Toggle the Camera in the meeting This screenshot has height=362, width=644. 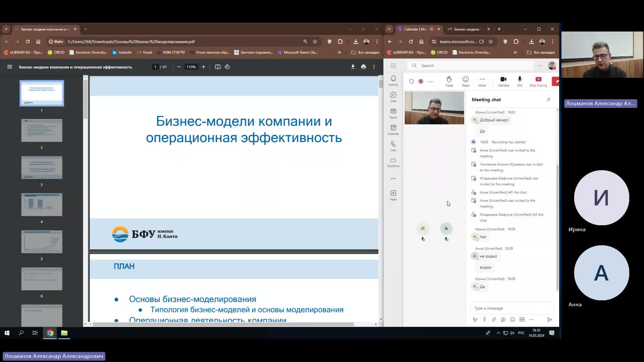click(x=503, y=81)
